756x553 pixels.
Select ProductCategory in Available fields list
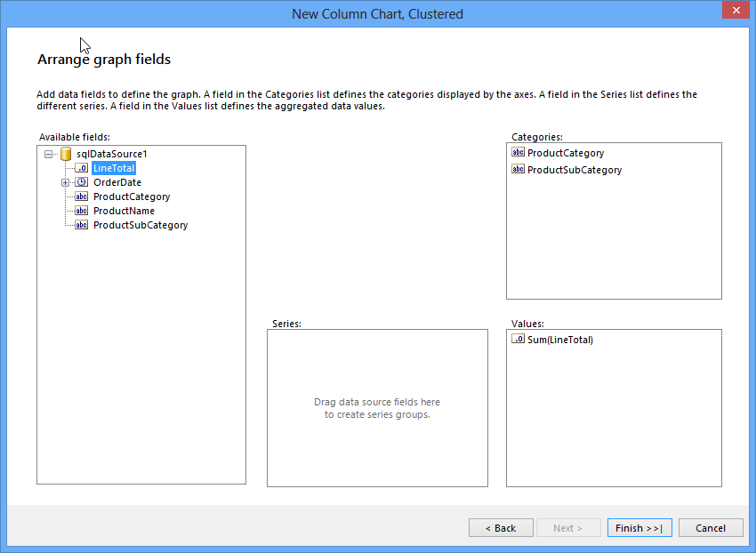[132, 196]
